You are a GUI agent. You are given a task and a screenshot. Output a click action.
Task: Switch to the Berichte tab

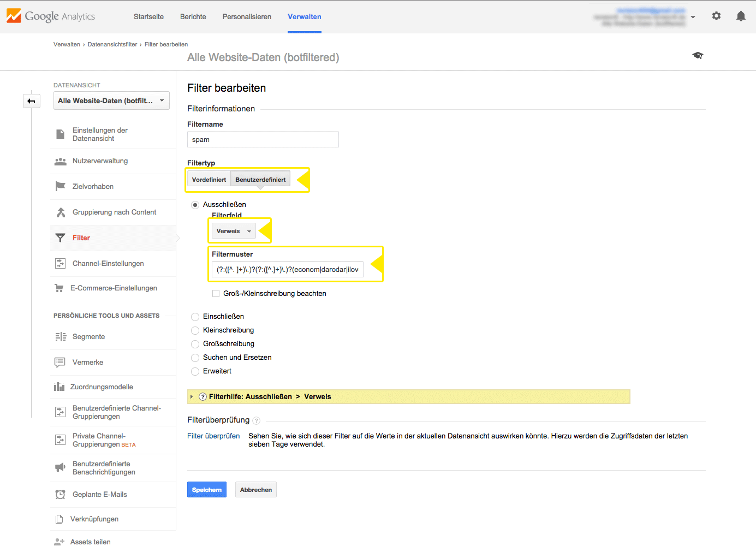[193, 16]
